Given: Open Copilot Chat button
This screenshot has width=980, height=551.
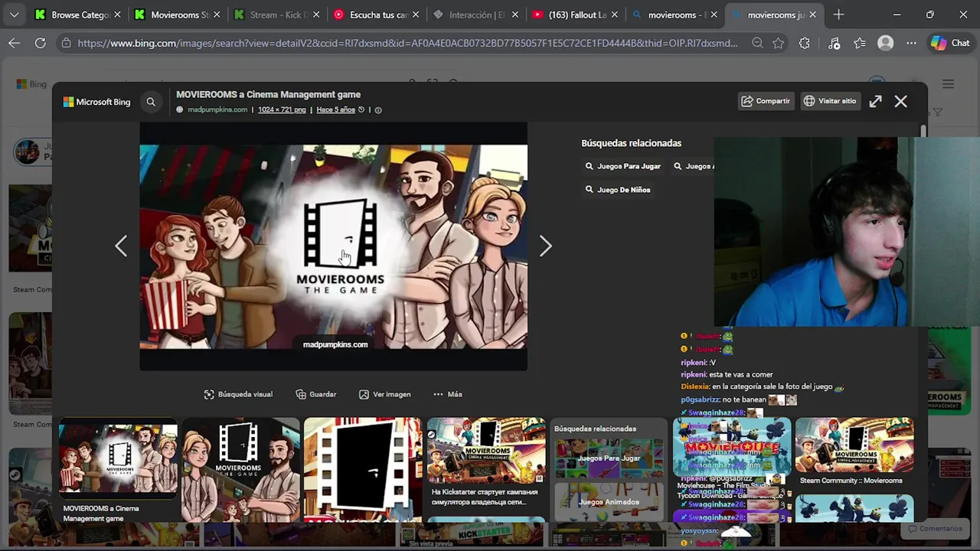Looking at the screenshot, I should [x=950, y=44].
